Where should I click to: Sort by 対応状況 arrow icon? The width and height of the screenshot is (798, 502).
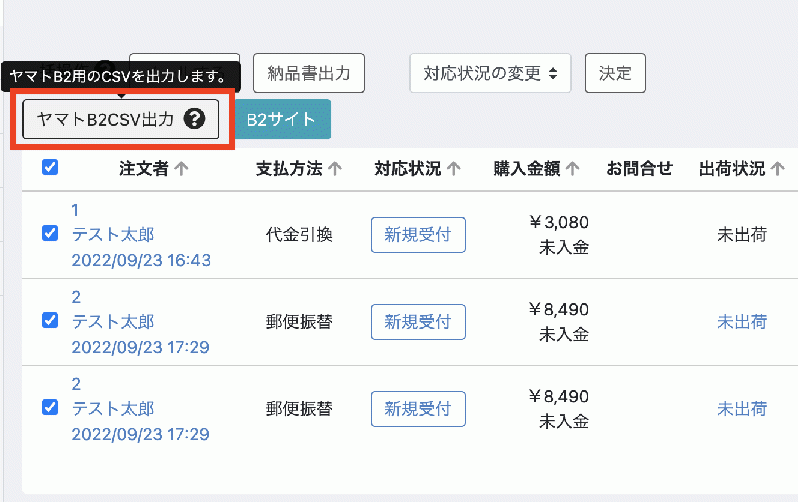tap(454, 169)
